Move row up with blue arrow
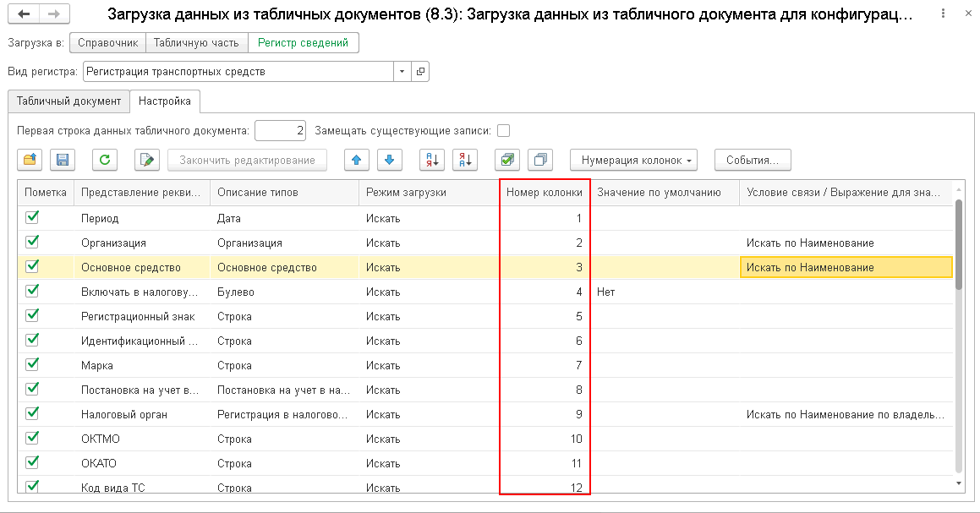The image size is (980, 513). coord(356,160)
